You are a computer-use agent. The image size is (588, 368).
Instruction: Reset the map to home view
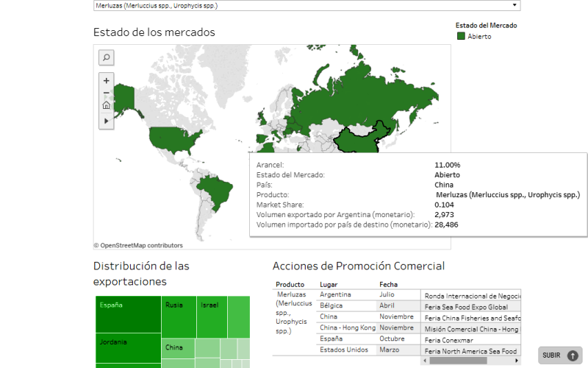pos(106,105)
